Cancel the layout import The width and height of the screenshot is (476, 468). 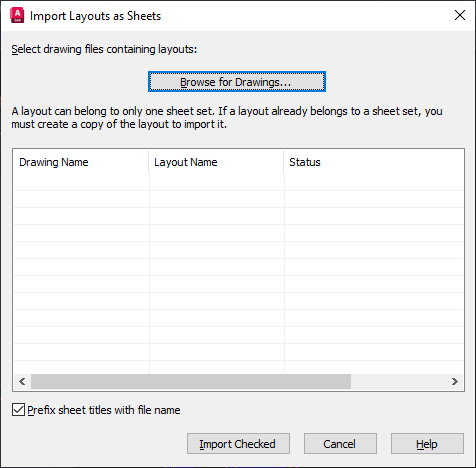pos(340,444)
